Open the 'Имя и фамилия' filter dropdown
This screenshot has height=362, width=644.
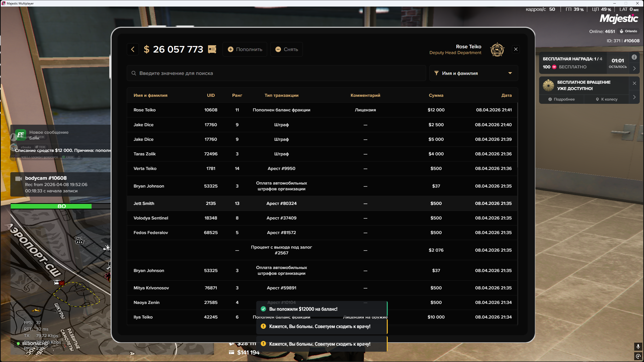pyautogui.click(x=473, y=73)
